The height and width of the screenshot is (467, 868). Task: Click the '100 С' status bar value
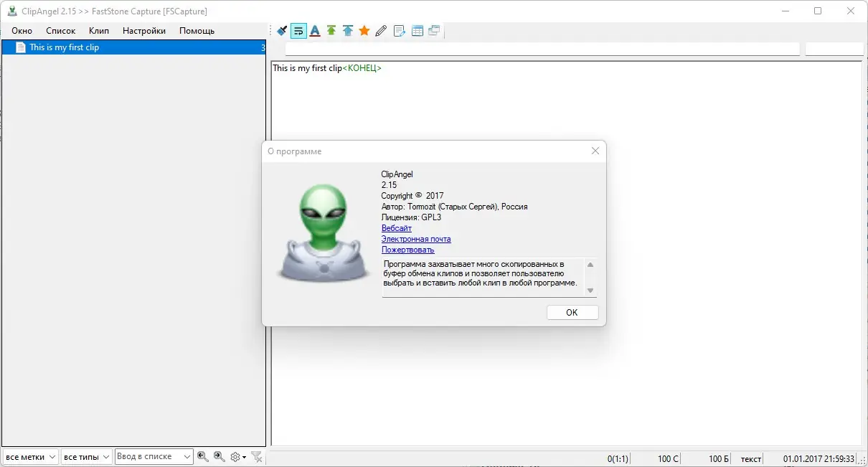click(x=668, y=458)
